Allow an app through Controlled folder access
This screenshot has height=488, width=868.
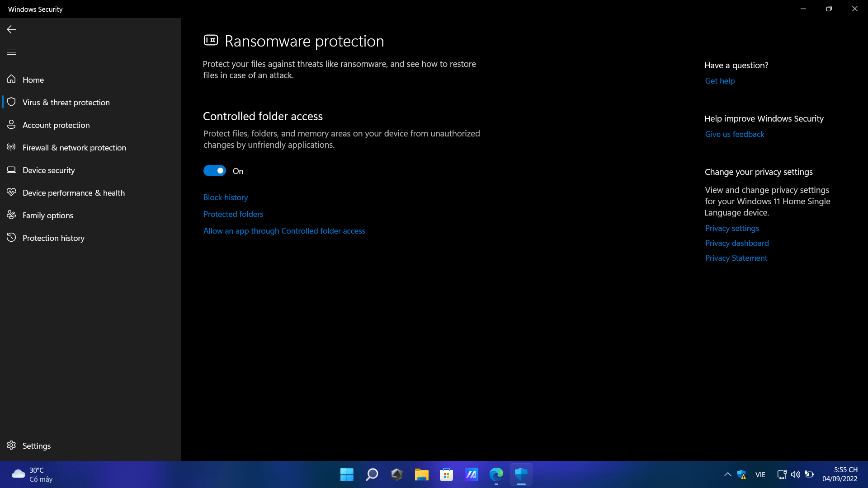[284, 231]
